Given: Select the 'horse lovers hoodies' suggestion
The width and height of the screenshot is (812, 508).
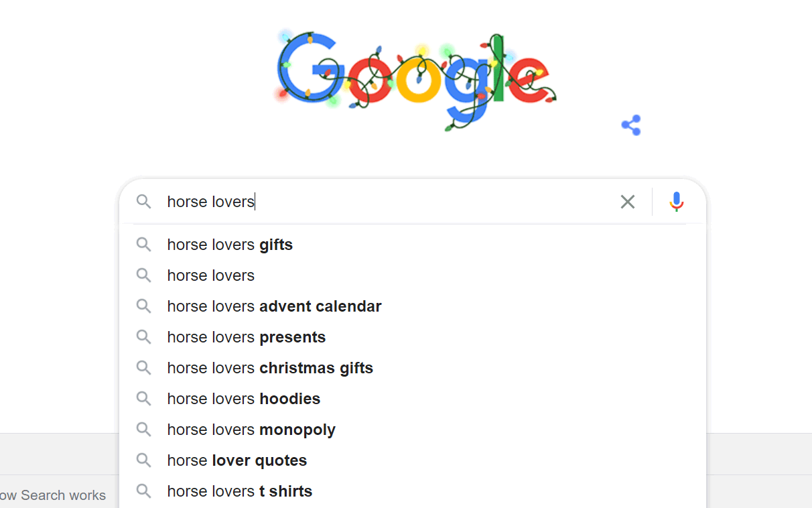Looking at the screenshot, I should pos(244,399).
